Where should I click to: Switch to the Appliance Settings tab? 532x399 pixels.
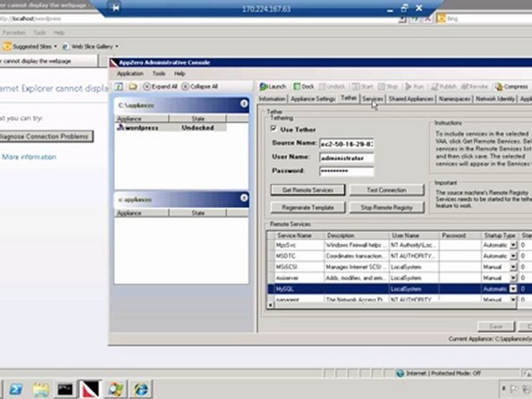[313, 99]
